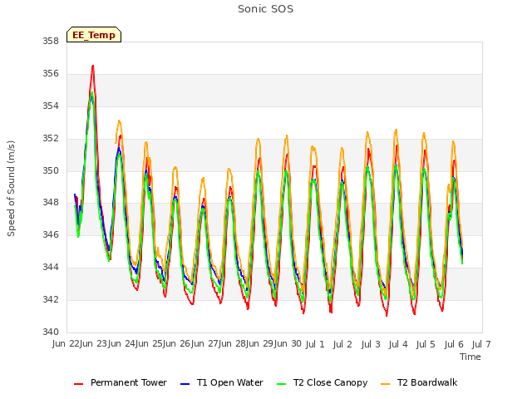Click the 348 y-axis tick label
Viewport: 532px width, 399px height.
(51, 203)
